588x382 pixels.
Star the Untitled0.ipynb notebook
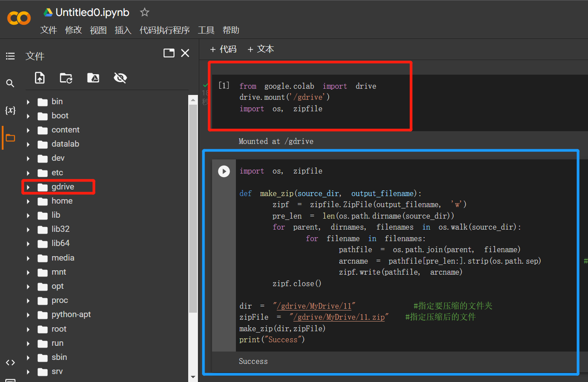(x=144, y=12)
